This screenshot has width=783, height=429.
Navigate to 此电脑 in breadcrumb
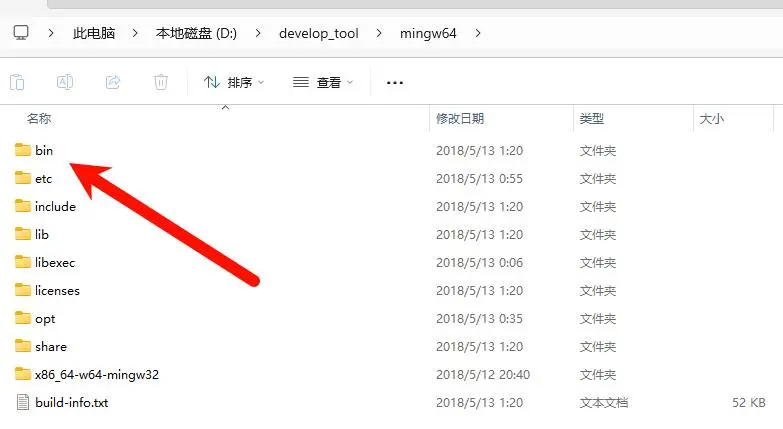tap(94, 33)
